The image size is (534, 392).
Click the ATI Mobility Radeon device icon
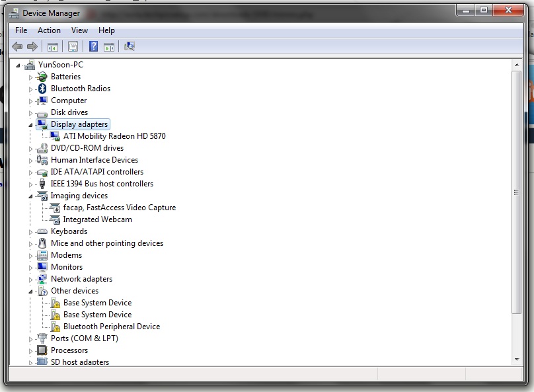tap(55, 136)
